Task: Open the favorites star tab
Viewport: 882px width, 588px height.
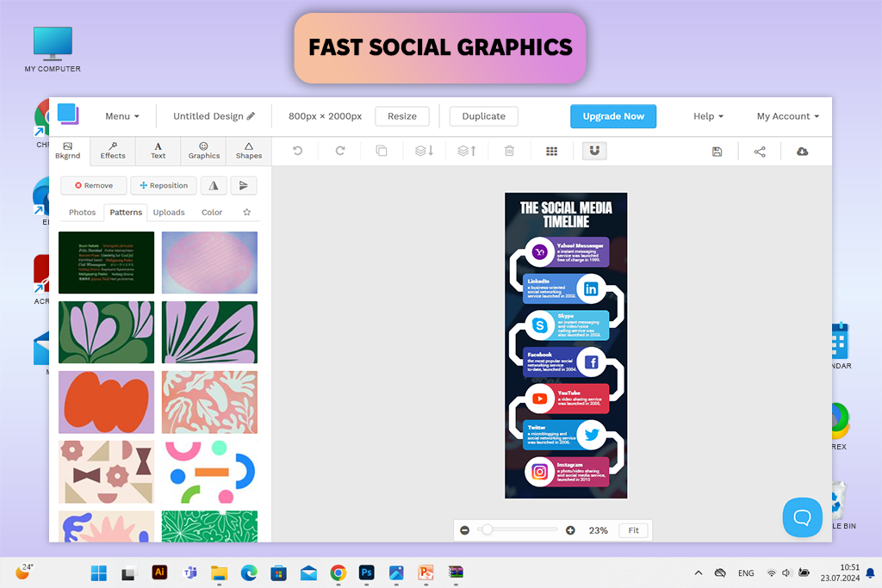Action: [x=247, y=212]
